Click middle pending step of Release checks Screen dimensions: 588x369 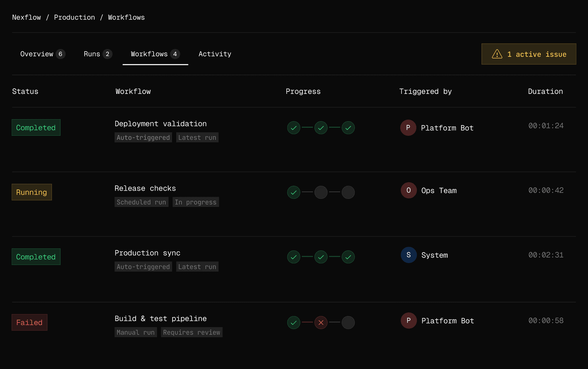point(321,192)
